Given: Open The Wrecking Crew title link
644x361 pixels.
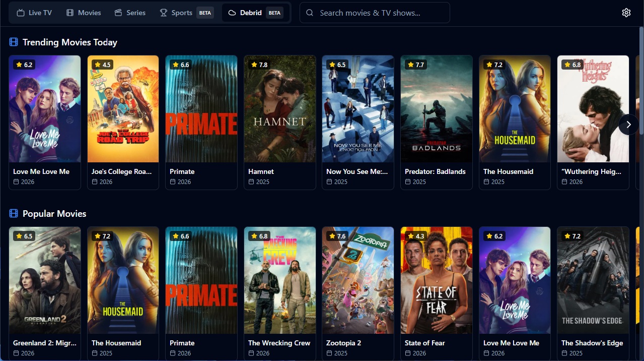Looking at the screenshot, I should (x=279, y=343).
